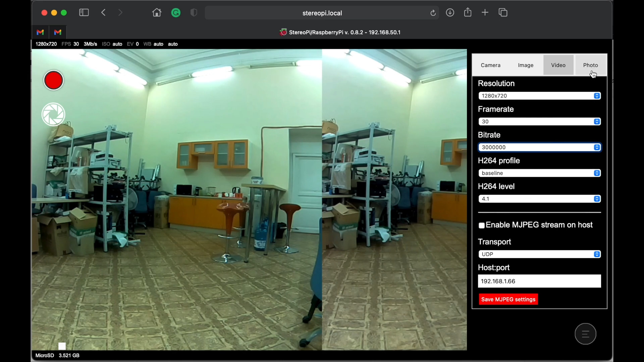The height and width of the screenshot is (362, 644).
Task: Click the 1280x720 status text
Action: click(46, 44)
